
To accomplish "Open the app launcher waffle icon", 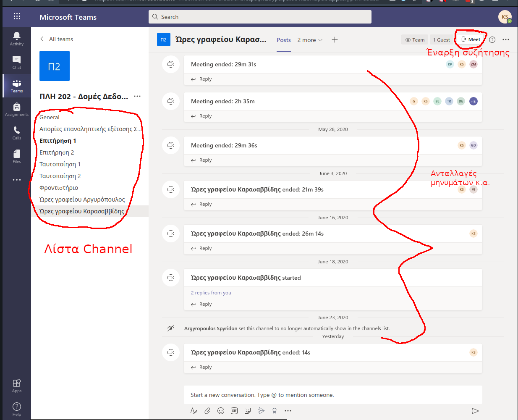I will click(17, 16).
